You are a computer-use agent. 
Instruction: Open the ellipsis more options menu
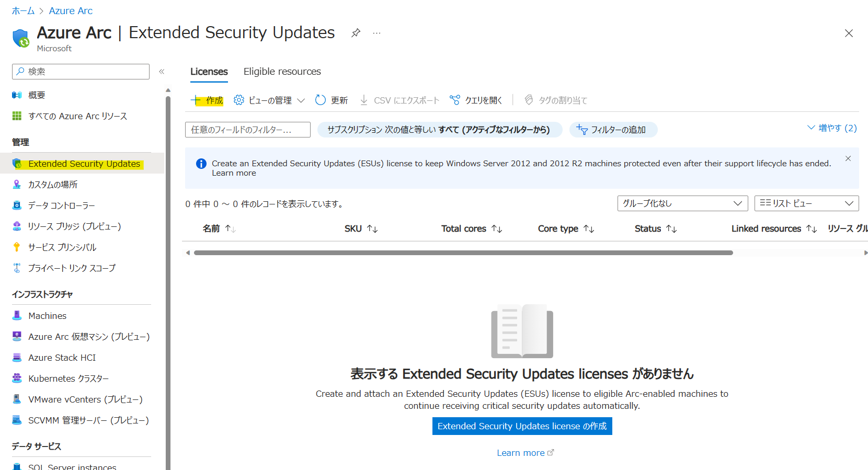376,33
